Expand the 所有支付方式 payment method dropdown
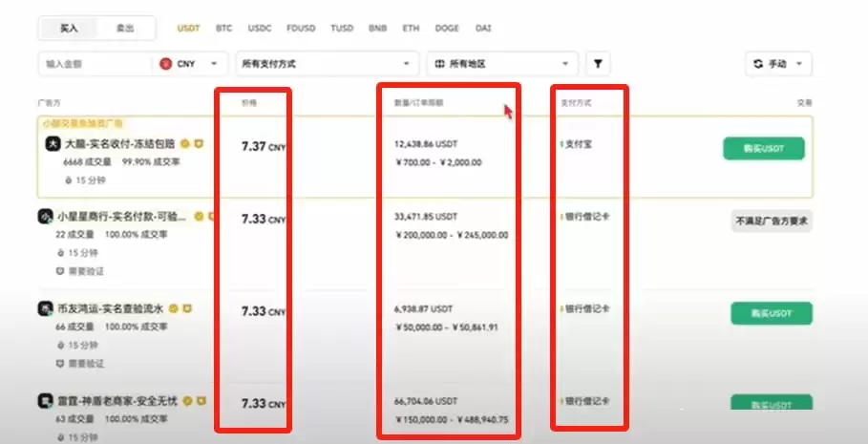The height and width of the screenshot is (444, 868). click(328, 64)
